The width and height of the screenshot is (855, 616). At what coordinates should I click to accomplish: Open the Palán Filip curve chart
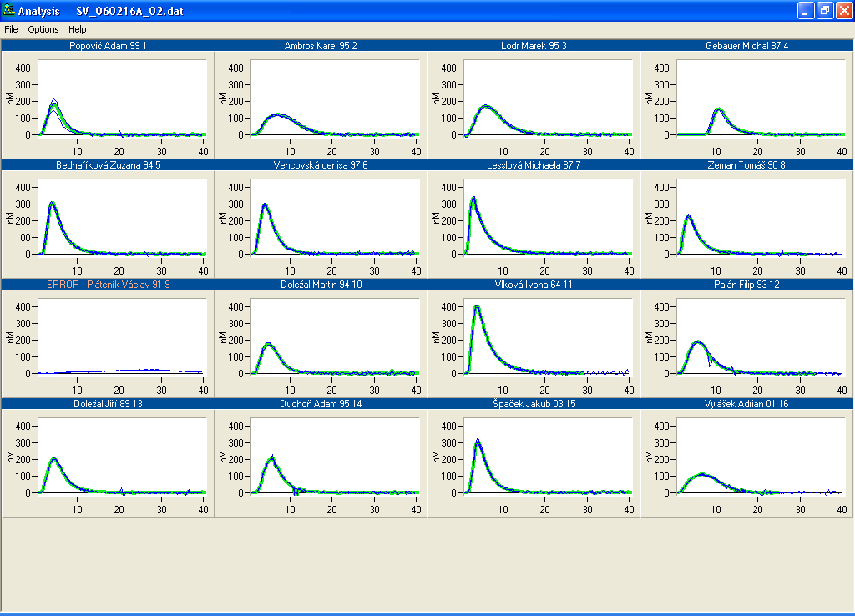point(761,336)
